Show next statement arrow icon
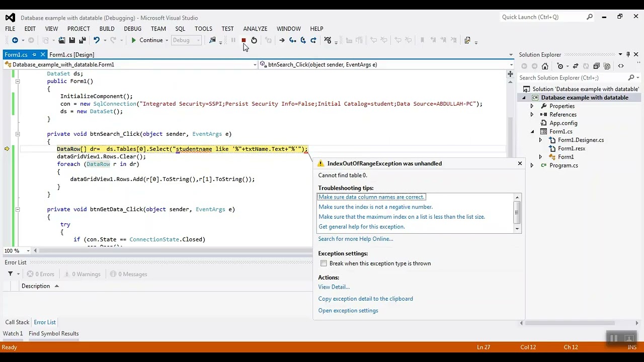The image size is (644, 362). pyautogui.click(x=282, y=40)
